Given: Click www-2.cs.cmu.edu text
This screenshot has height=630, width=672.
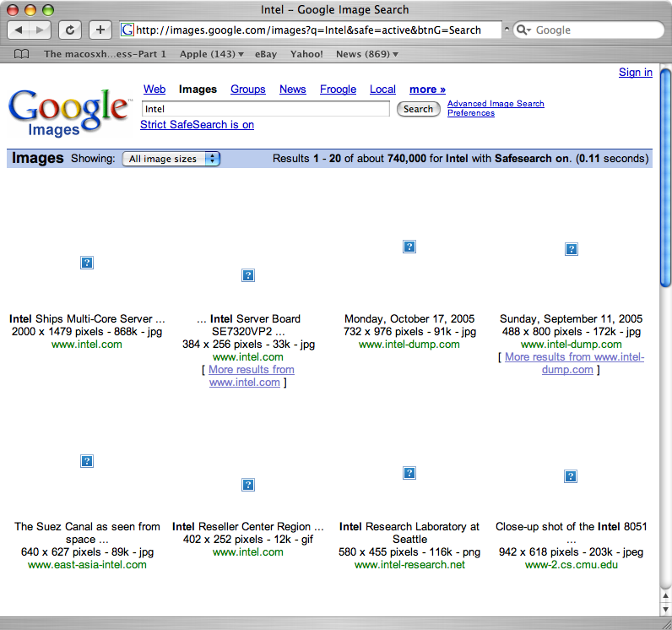Looking at the screenshot, I should pyautogui.click(x=572, y=565).
